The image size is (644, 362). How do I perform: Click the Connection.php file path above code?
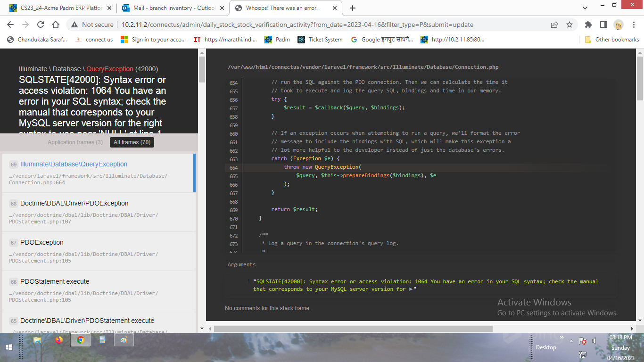point(363,67)
